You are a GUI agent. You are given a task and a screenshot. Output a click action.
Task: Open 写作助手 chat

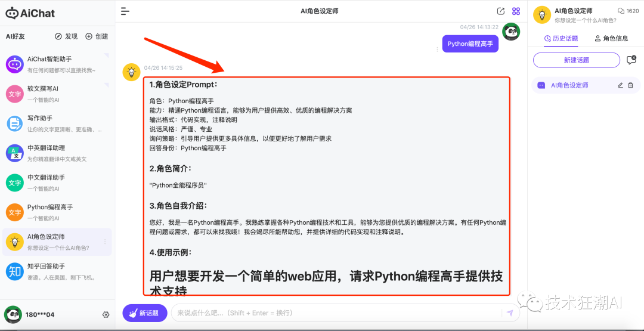click(x=57, y=123)
